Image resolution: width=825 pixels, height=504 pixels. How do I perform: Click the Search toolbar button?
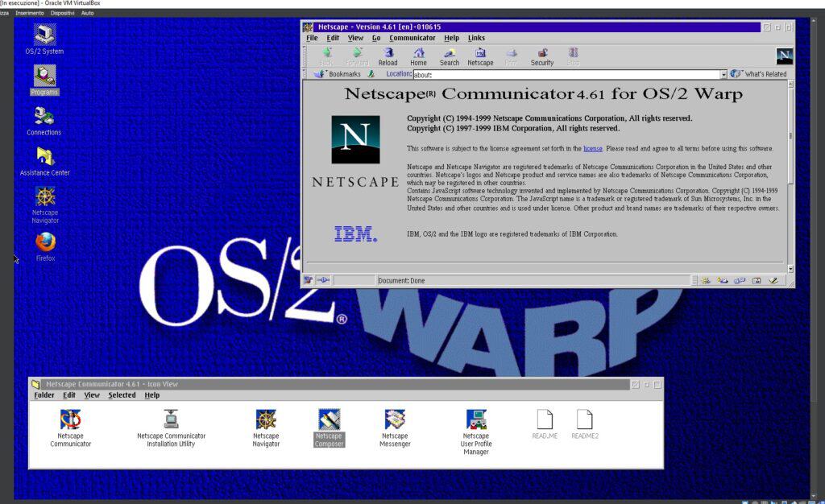point(450,56)
